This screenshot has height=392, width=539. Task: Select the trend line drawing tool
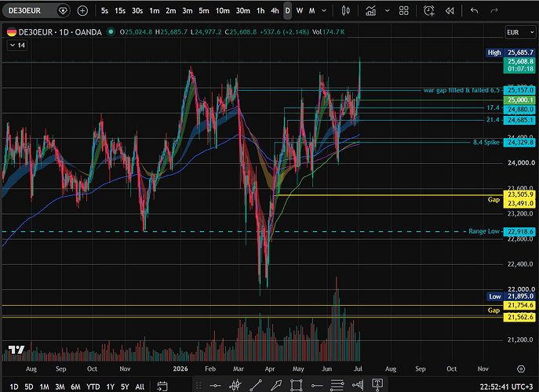click(x=256, y=385)
